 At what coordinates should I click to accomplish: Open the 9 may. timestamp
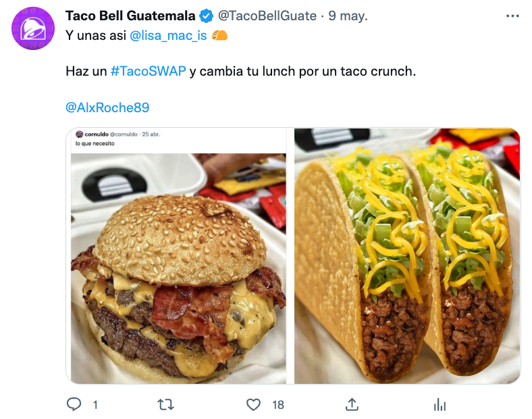348,16
